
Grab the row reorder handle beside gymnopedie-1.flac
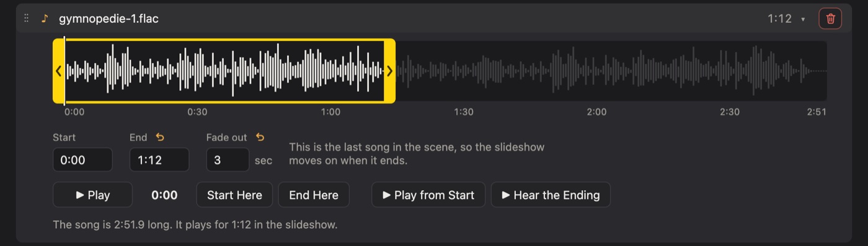pos(27,19)
